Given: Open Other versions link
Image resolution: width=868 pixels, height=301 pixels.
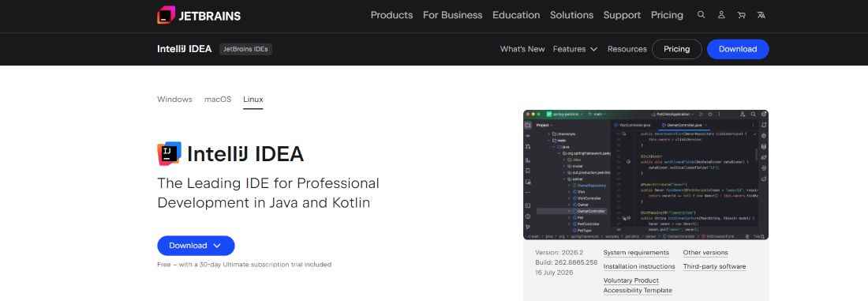Looking at the screenshot, I should pos(705,253).
